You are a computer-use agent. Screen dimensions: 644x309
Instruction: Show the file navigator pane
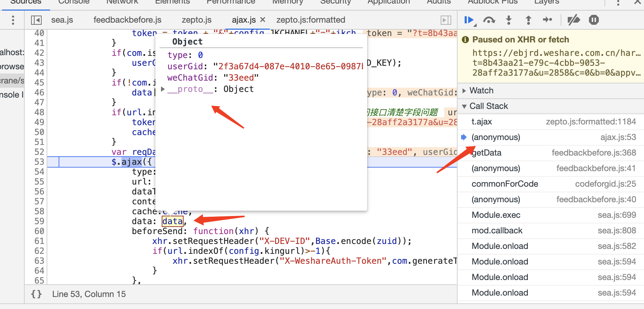[36, 20]
